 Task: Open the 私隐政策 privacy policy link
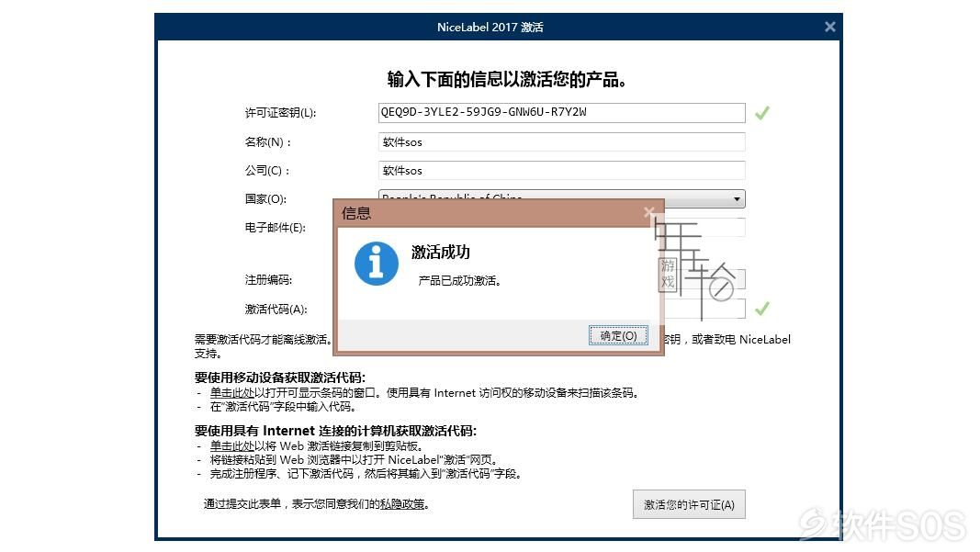pos(402,504)
